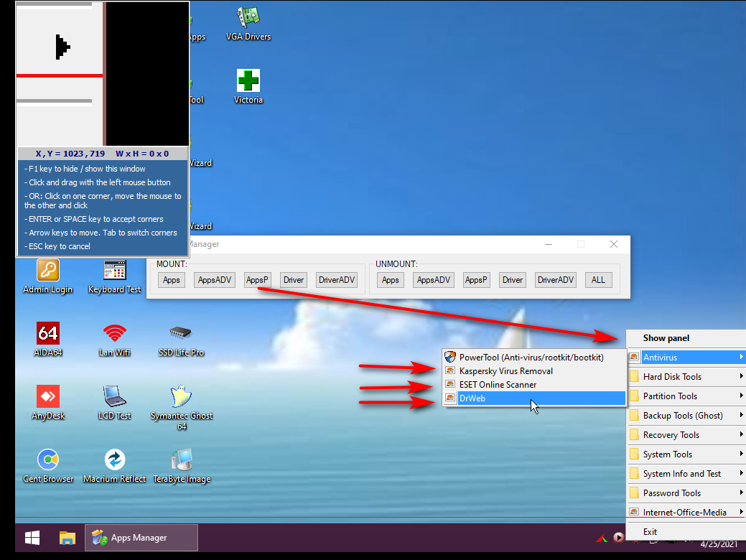Select Show panel in the tray menu
The image size is (746, 560).
(x=686, y=338)
